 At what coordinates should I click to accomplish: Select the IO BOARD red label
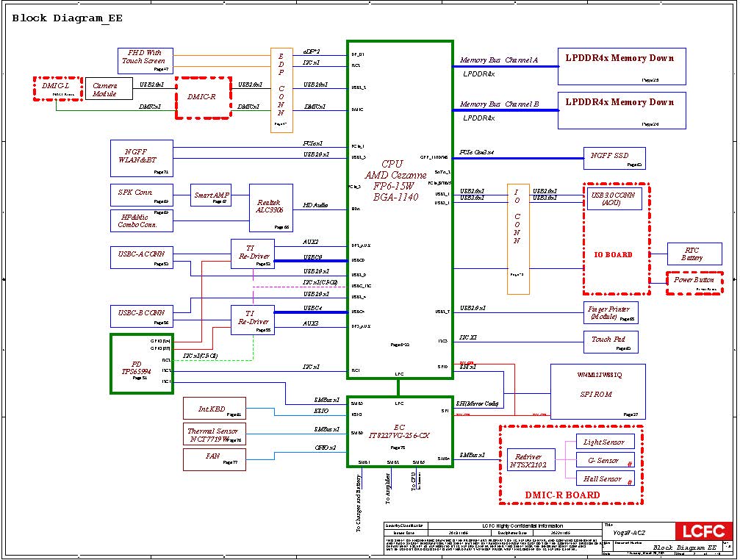(x=613, y=255)
